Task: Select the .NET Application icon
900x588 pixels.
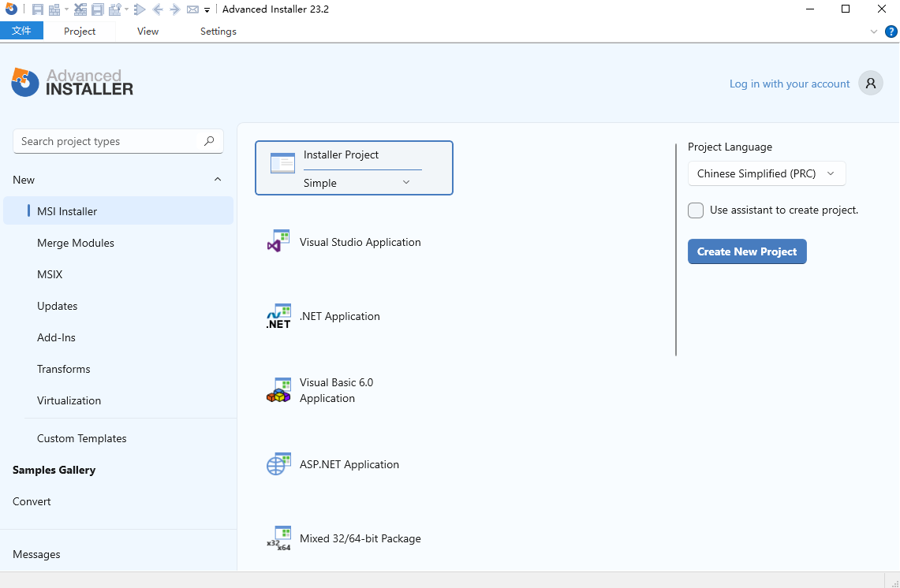Action: pos(278,316)
